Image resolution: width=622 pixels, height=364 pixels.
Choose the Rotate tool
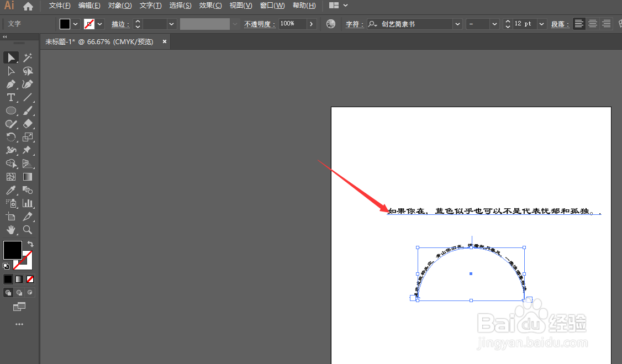(x=10, y=137)
